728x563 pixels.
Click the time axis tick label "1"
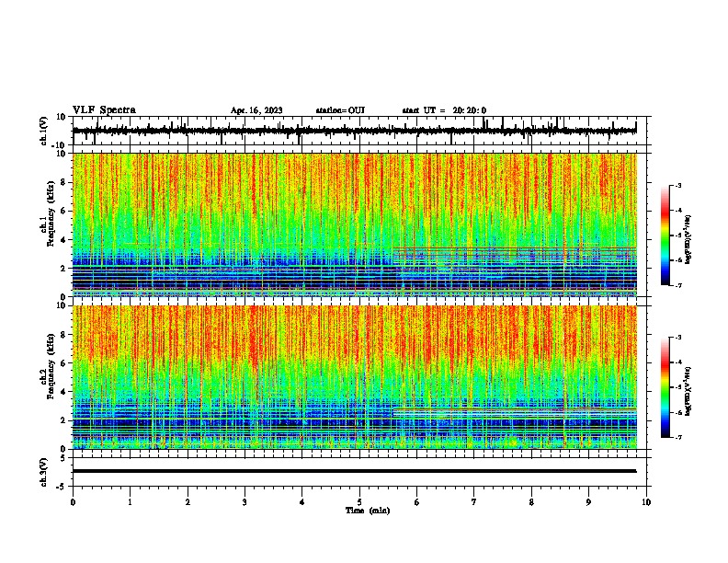pos(130,502)
